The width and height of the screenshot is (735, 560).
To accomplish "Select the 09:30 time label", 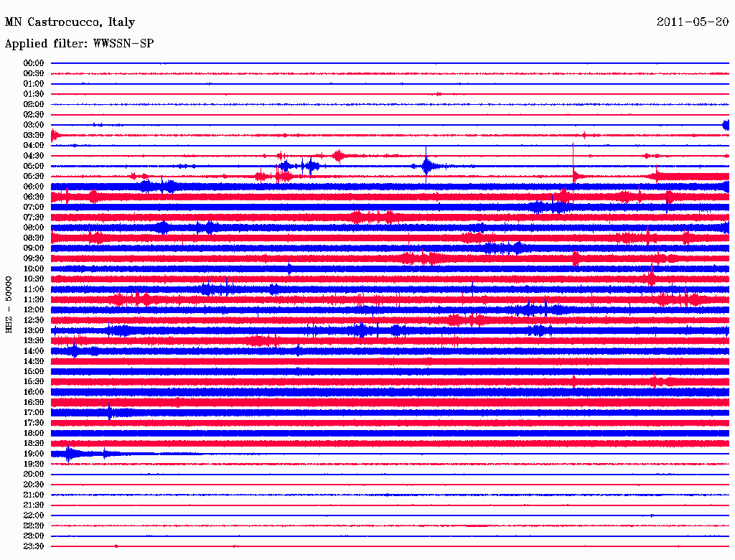I will [33, 258].
